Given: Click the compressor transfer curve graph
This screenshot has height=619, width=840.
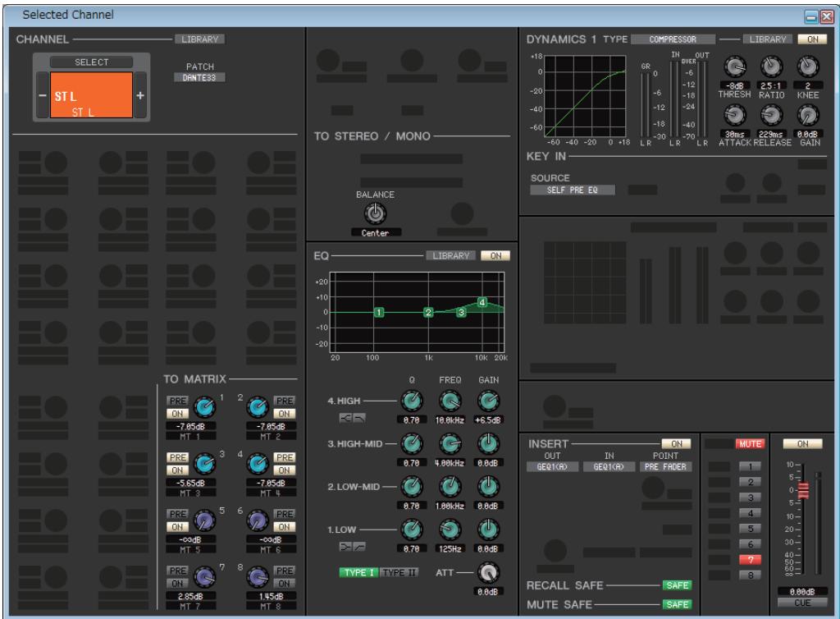Looking at the screenshot, I should pos(585,97).
